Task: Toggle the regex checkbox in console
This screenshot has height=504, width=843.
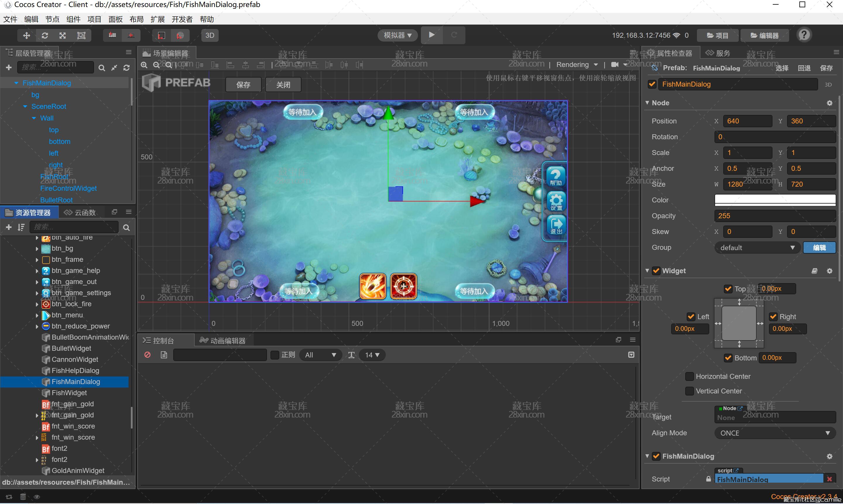Action: pyautogui.click(x=275, y=355)
